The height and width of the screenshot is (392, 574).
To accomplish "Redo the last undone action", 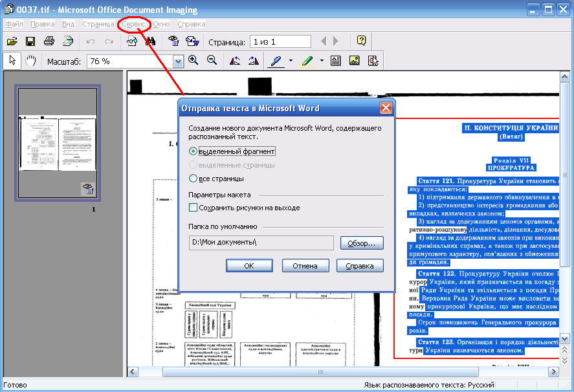I will [109, 42].
